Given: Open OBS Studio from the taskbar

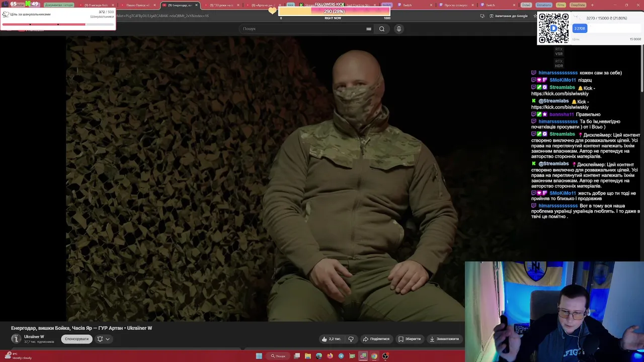Looking at the screenshot, I should click(x=385, y=356).
